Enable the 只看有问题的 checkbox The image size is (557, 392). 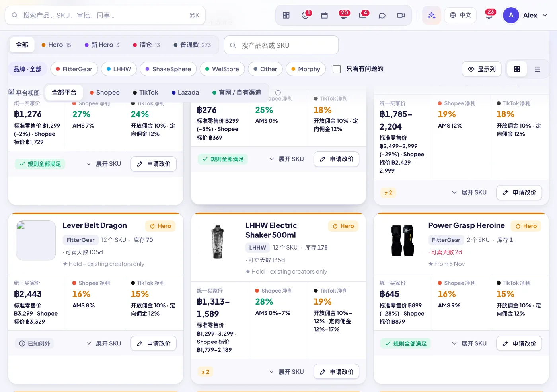click(x=337, y=69)
